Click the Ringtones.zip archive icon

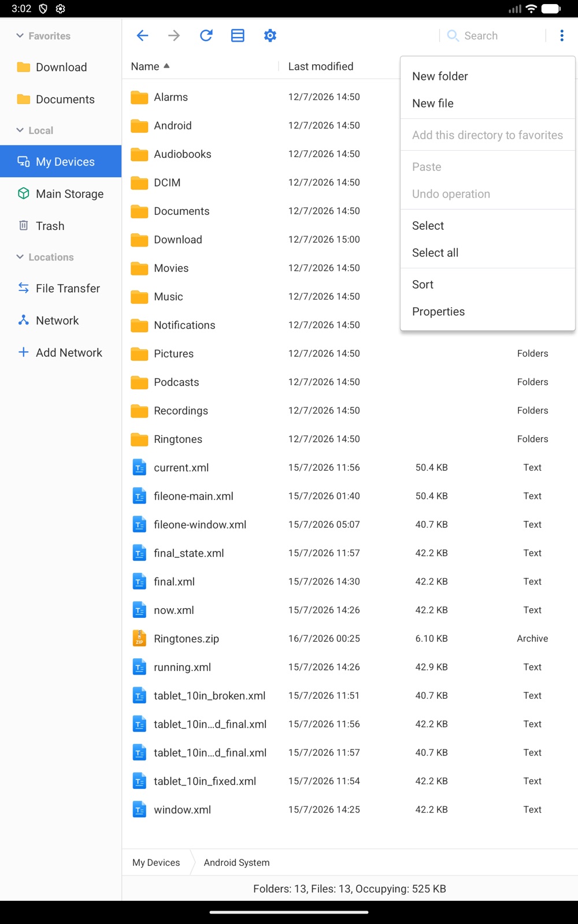(x=139, y=639)
